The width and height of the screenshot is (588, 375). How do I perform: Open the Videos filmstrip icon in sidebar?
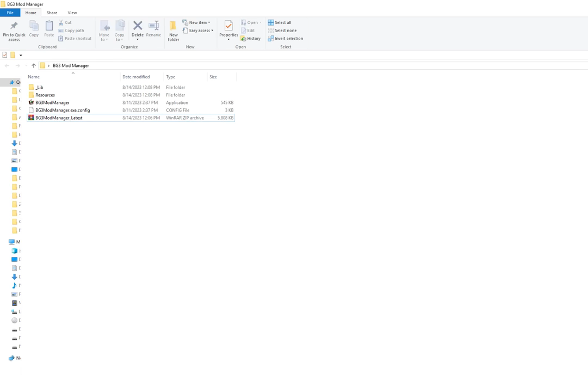click(14, 303)
